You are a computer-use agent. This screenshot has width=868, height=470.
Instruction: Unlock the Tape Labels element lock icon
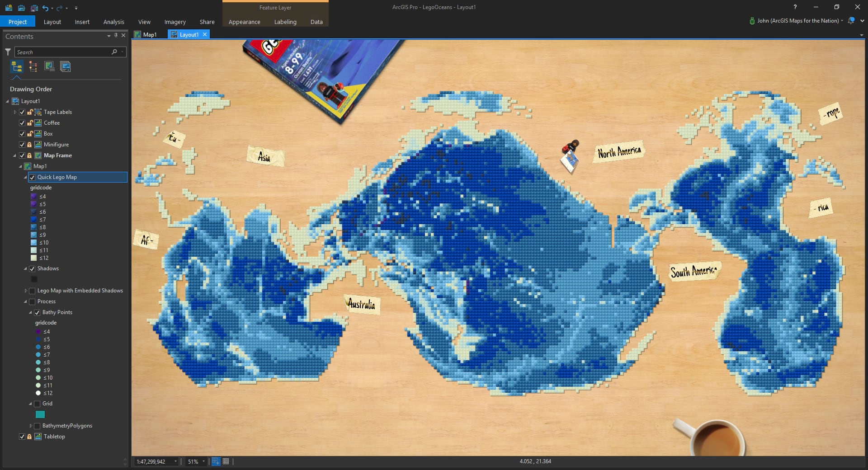(29, 112)
